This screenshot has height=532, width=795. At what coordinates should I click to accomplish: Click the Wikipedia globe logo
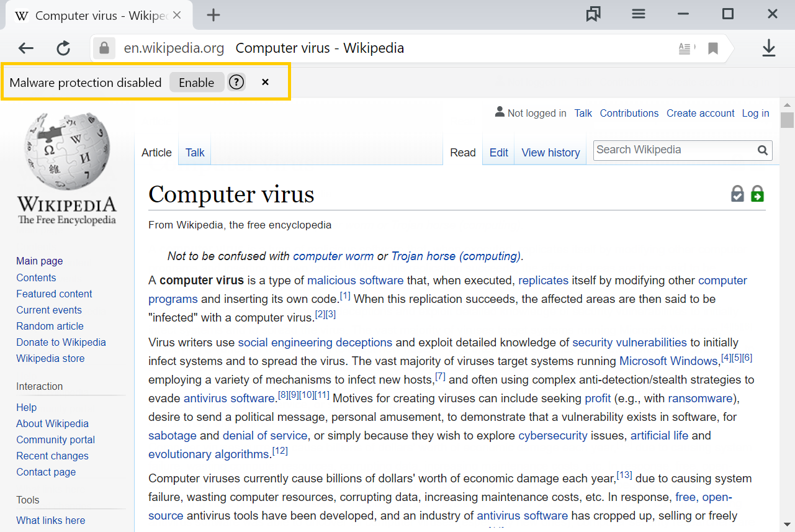click(66, 153)
